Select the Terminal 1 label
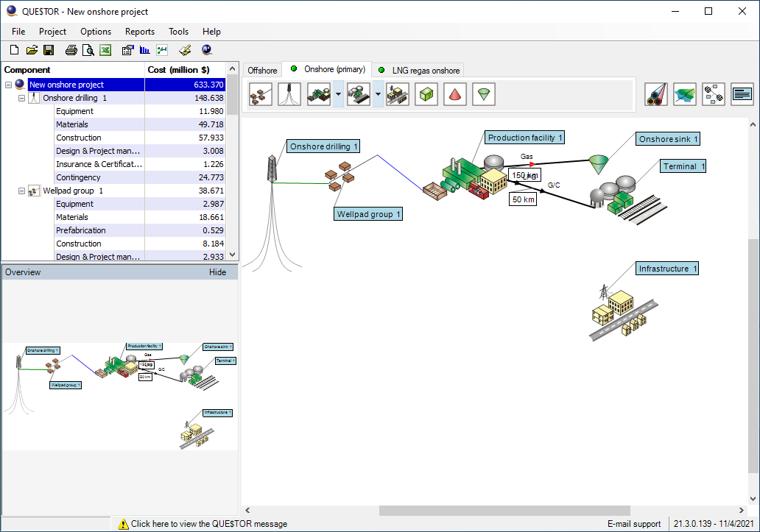This screenshot has height=532, width=760. (683, 166)
